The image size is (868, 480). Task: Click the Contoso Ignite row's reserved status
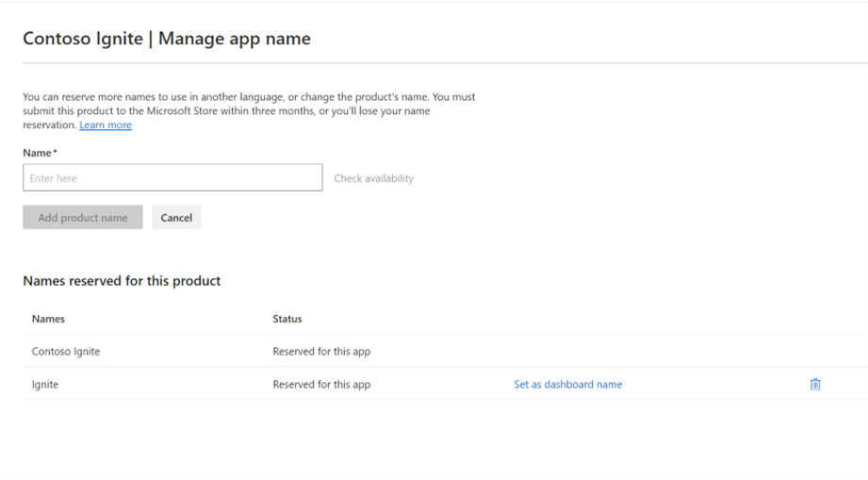pos(321,352)
